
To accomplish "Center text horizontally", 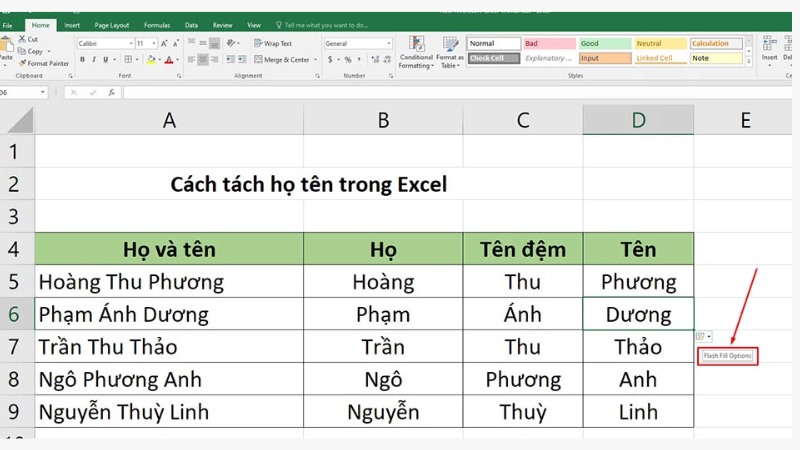I will tap(203, 60).
